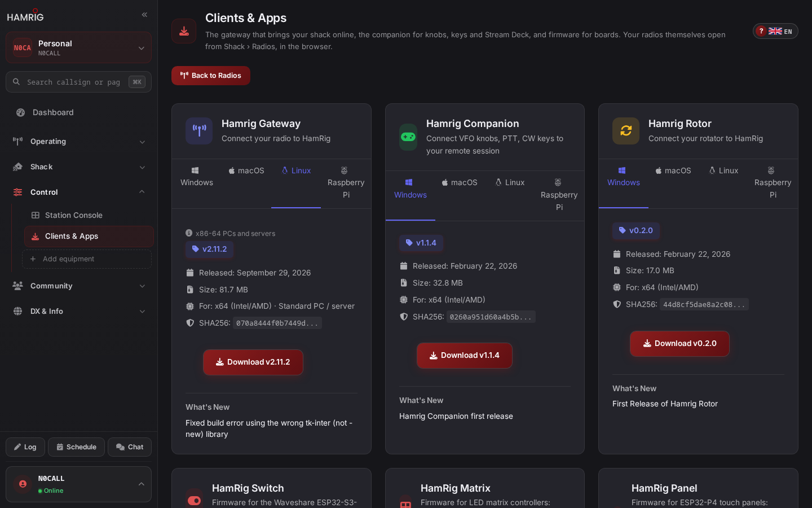The height and width of the screenshot is (508, 812).
Task: Open the Dashboard page
Action: click(78, 112)
